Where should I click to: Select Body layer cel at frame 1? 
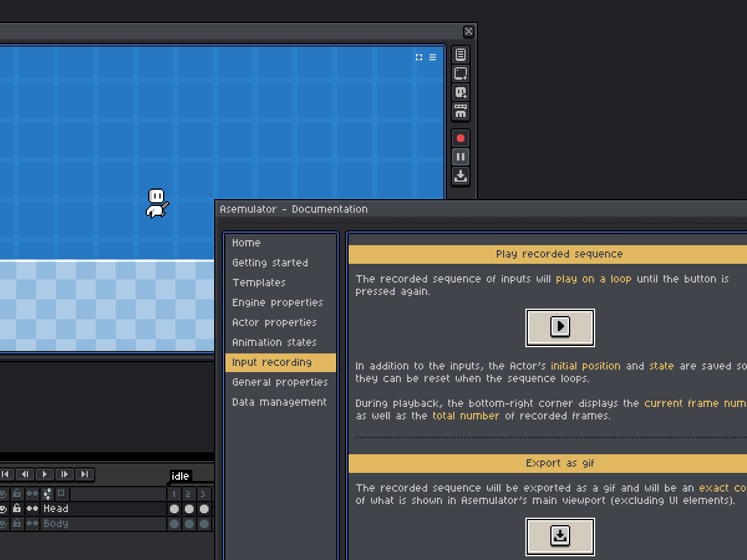click(174, 524)
